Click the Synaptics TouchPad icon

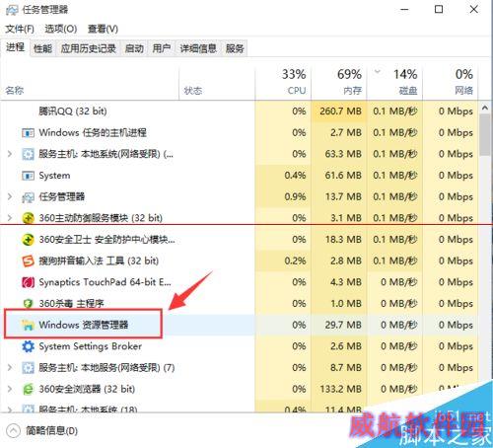[28, 282]
